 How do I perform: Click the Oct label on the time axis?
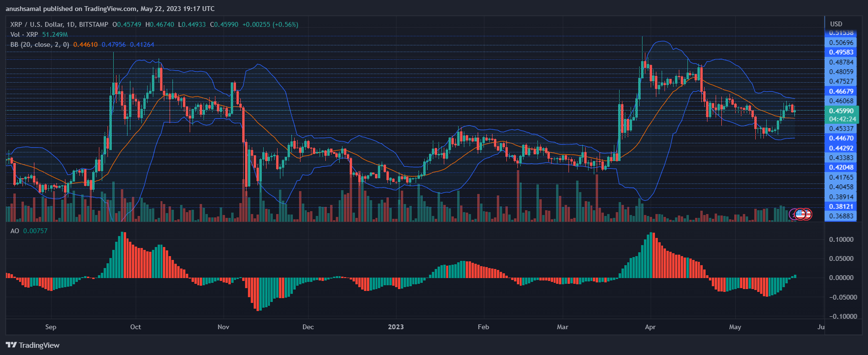[x=136, y=327]
